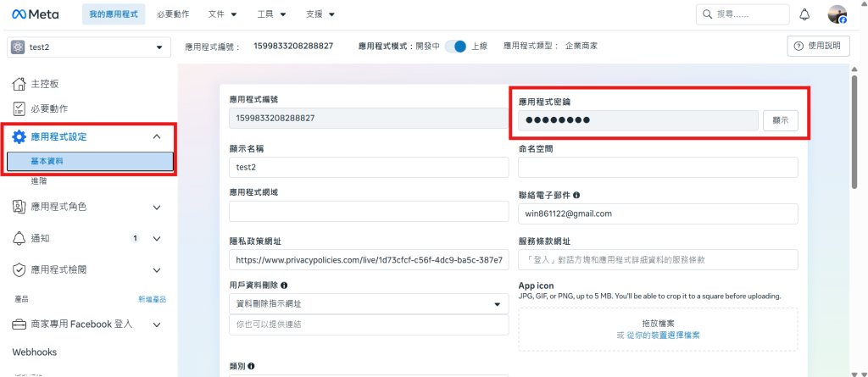The width and height of the screenshot is (868, 377).
Task: Click the 必要動作 checklist icon in the sidebar
Action: pyautogui.click(x=19, y=108)
